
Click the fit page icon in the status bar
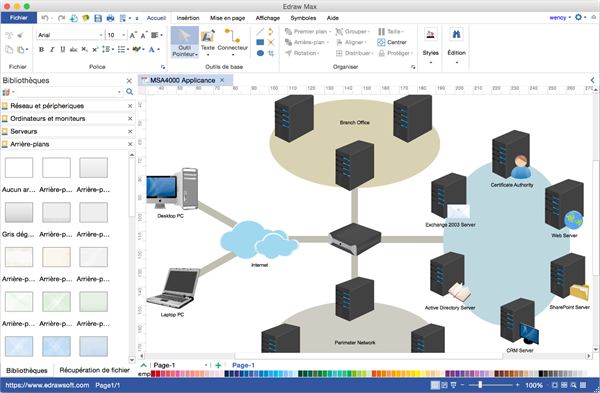[x=554, y=385]
